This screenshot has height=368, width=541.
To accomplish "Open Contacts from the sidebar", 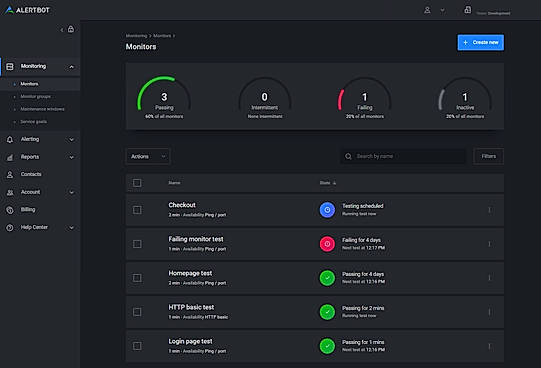I will 31,174.
